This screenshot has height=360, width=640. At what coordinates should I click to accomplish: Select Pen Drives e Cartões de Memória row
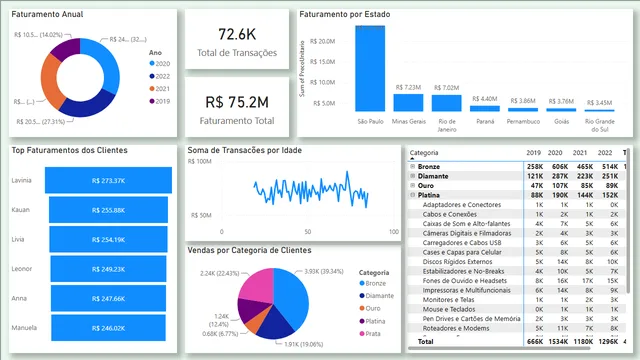click(x=516, y=319)
